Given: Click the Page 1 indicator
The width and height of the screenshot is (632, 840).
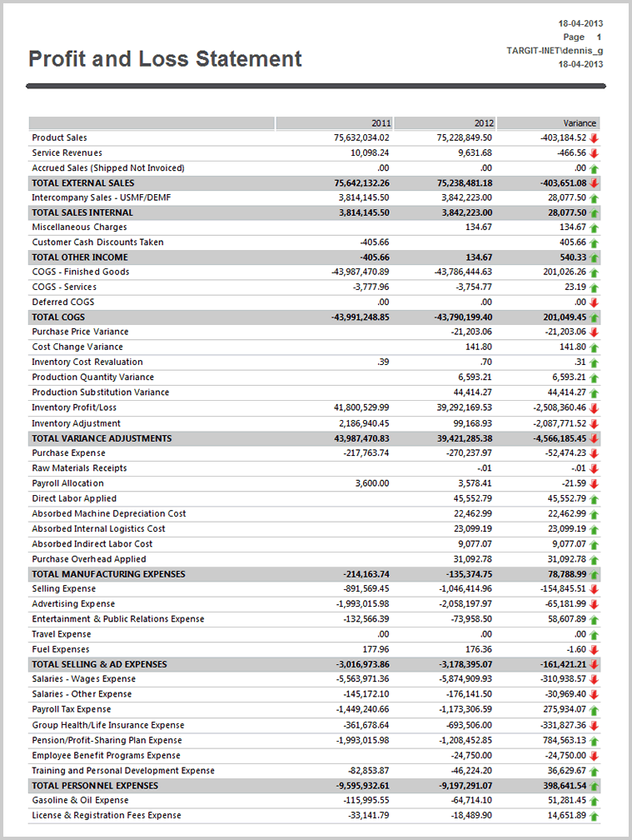Looking at the screenshot, I should pos(582,37).
